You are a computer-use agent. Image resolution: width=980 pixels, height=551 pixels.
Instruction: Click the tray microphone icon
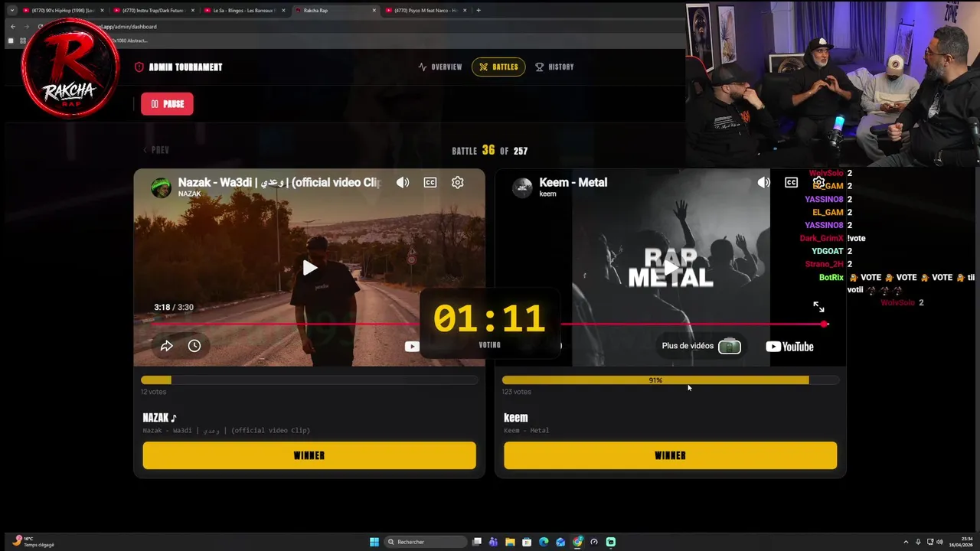tap(918, 542)
